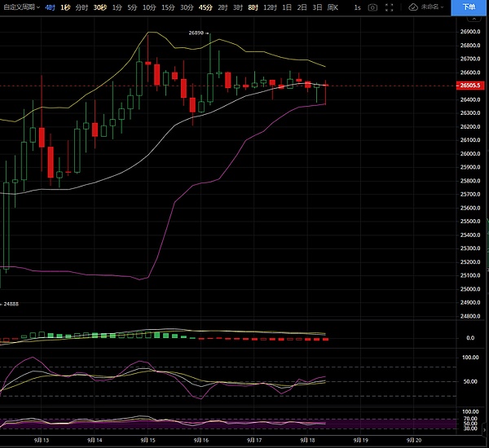Viewport: 489px width, 448px height.
Task: Click the 26890 high price marker
Action: click(x=196, y=33)
